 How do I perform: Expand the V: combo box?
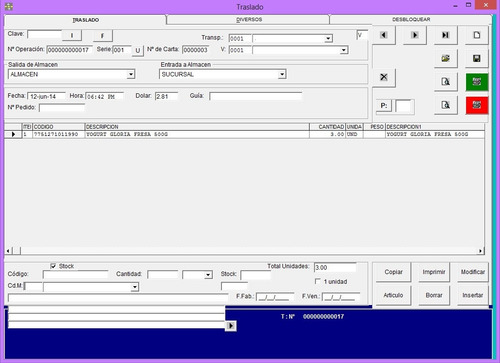[x=343, y=50]
